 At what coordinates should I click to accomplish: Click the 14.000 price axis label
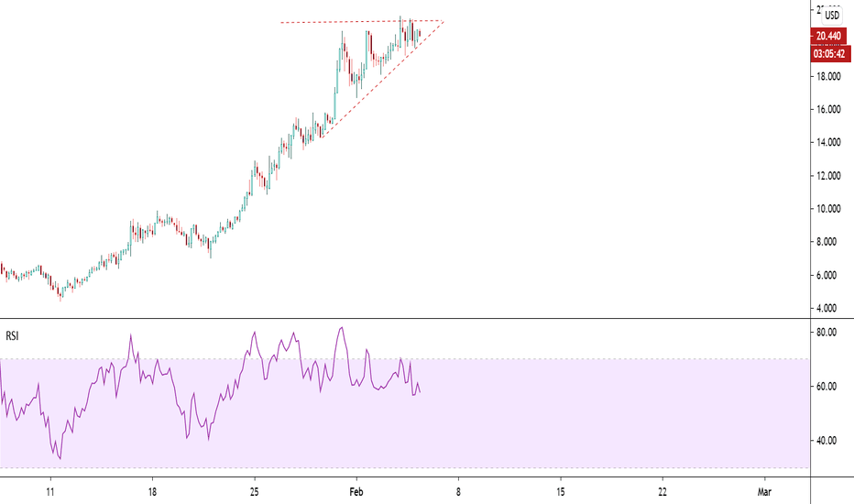827,143
